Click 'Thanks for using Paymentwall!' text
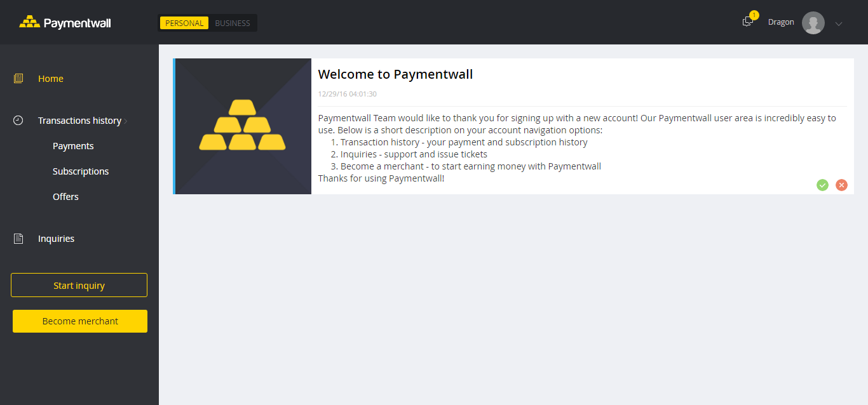The image size is (868, 405). 381,178
